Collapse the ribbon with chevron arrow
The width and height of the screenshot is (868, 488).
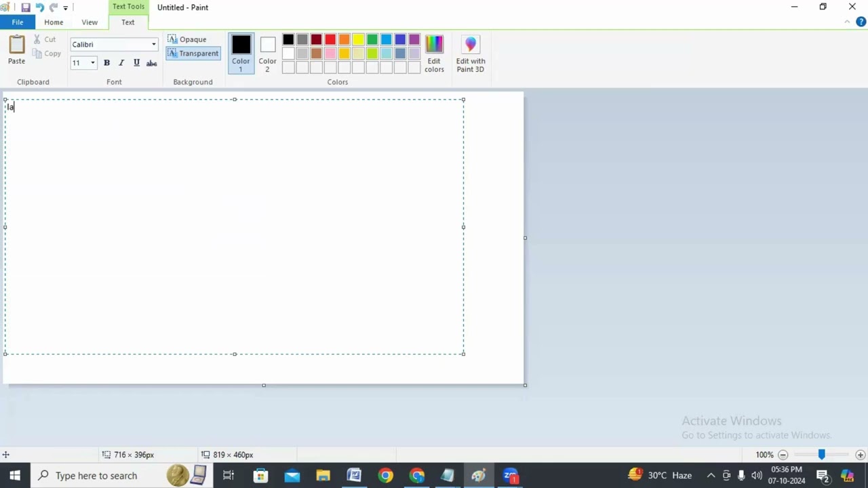point(847,22)
